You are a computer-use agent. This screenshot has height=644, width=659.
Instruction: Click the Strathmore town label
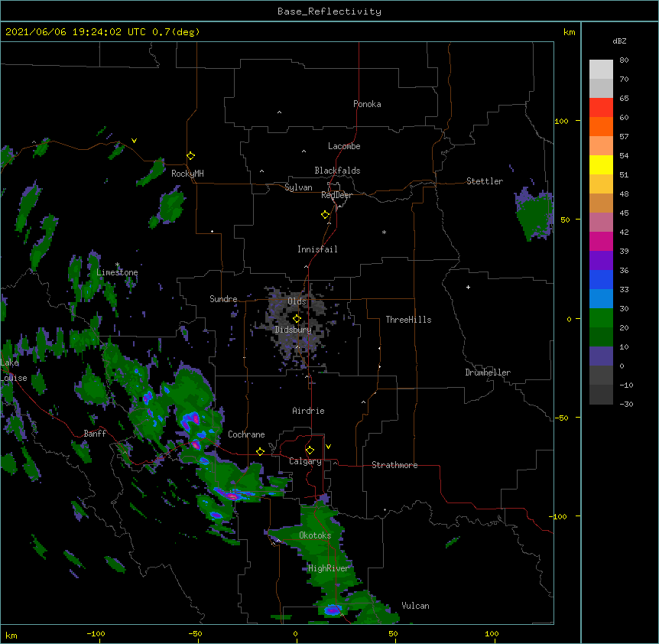point(394,465)
